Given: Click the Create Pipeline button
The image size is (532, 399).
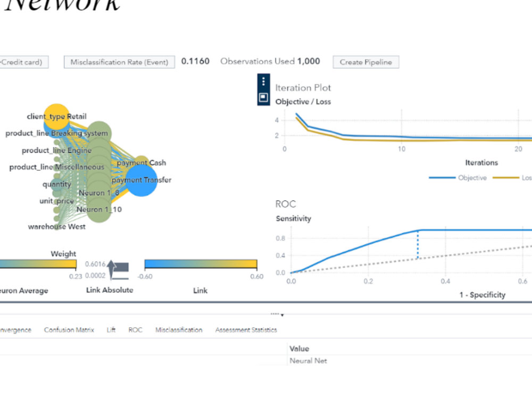Looking at the screenshot, I should [x=366, y=62].
